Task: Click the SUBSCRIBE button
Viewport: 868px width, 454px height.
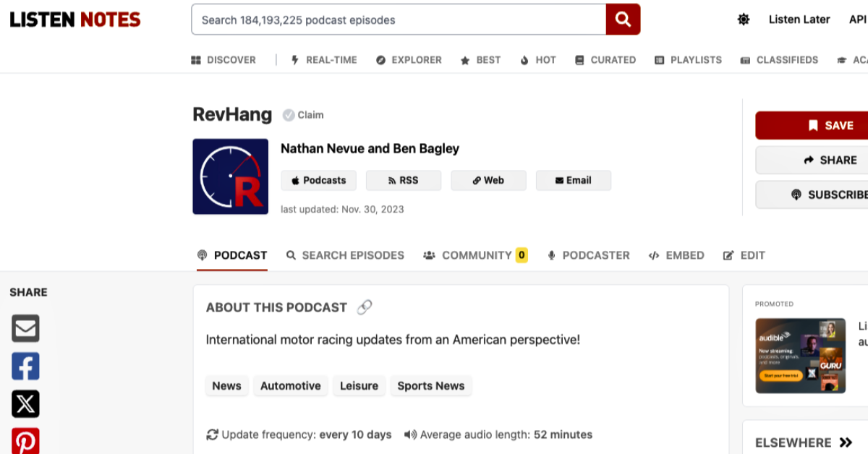Action: [812, 194]
